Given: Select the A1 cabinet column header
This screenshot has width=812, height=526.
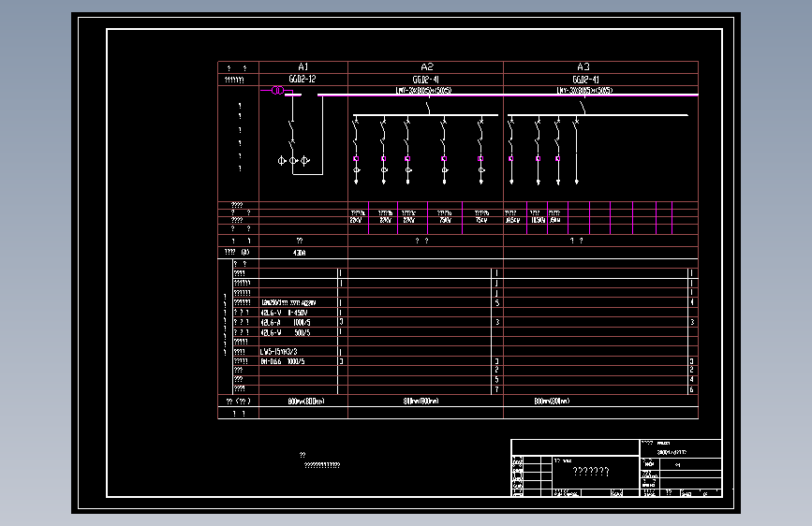Looking at the screenshot, I should (x=303, y=66).
